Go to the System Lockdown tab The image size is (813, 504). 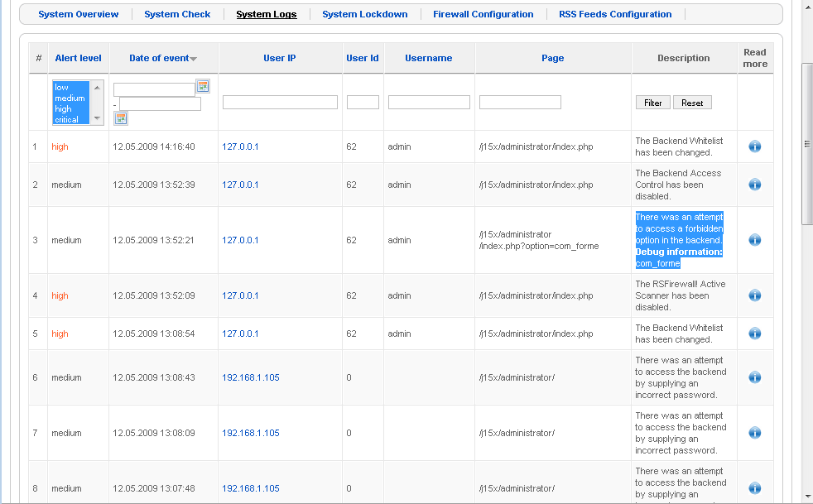pos(365,15)
